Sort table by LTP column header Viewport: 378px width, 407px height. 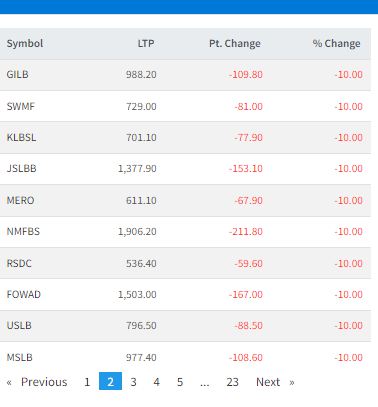pos(146,44)
